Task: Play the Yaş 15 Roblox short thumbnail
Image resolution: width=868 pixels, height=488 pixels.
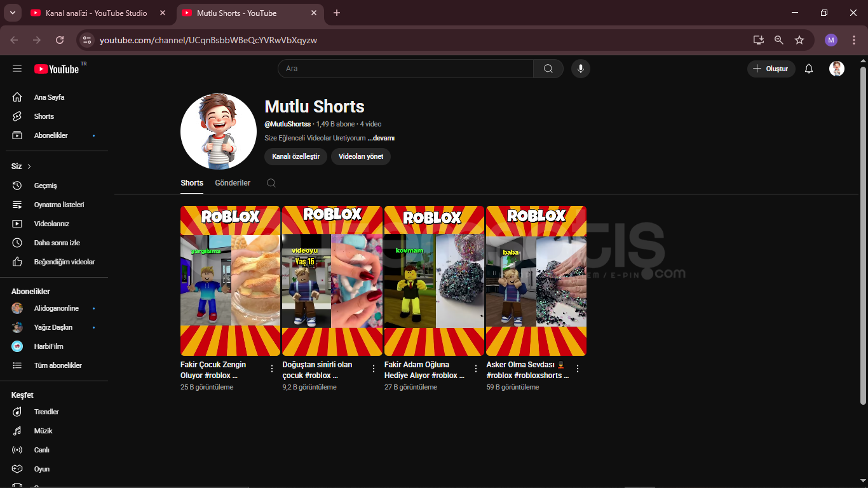Action: coord(332,280)
